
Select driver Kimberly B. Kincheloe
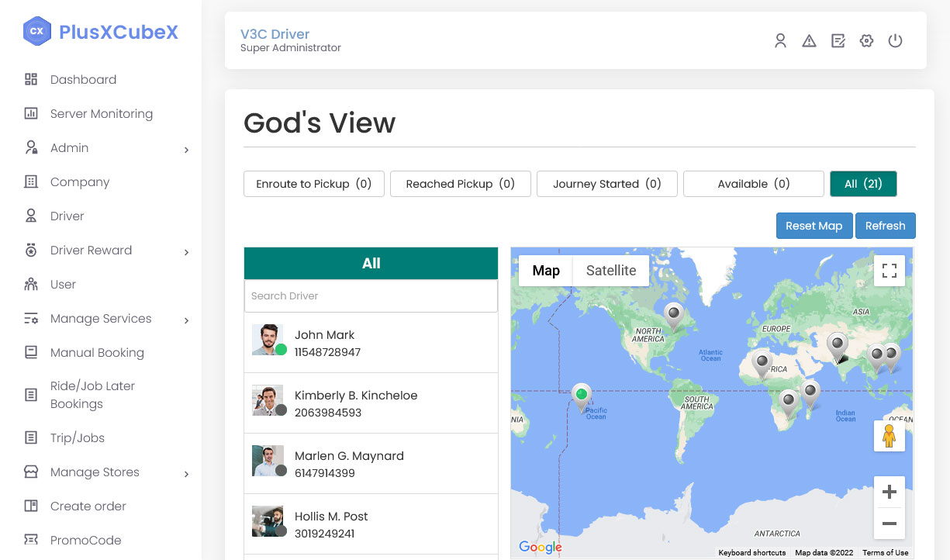[371, 403]
